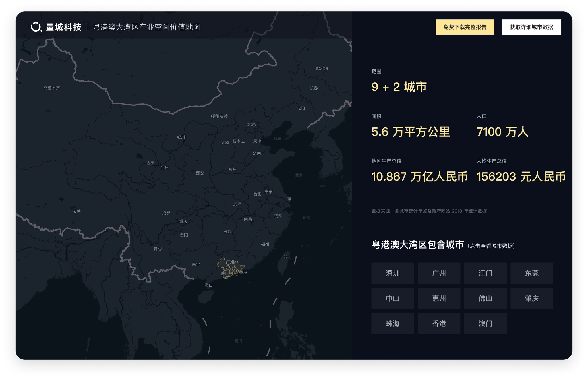The height and width of the screenshot is (379, 588).
Task: Select the 香港 city tile
Action: point(439,324)
